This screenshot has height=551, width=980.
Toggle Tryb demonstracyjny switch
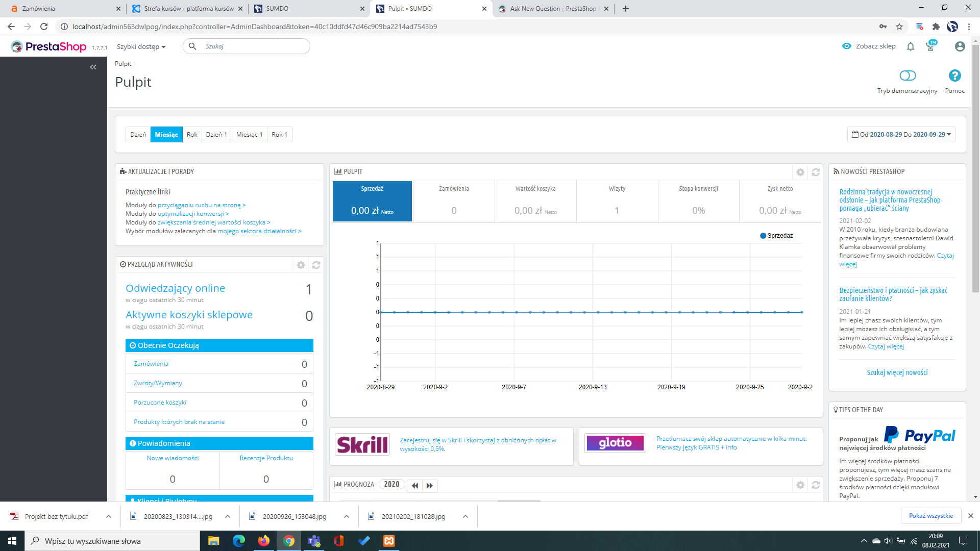pos(908,76)
